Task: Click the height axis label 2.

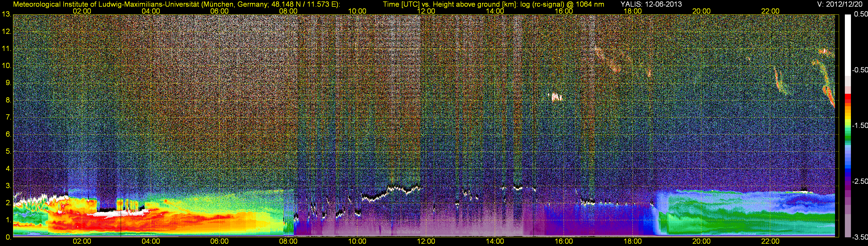Action: pyautogui.click(x=8, y=203)
